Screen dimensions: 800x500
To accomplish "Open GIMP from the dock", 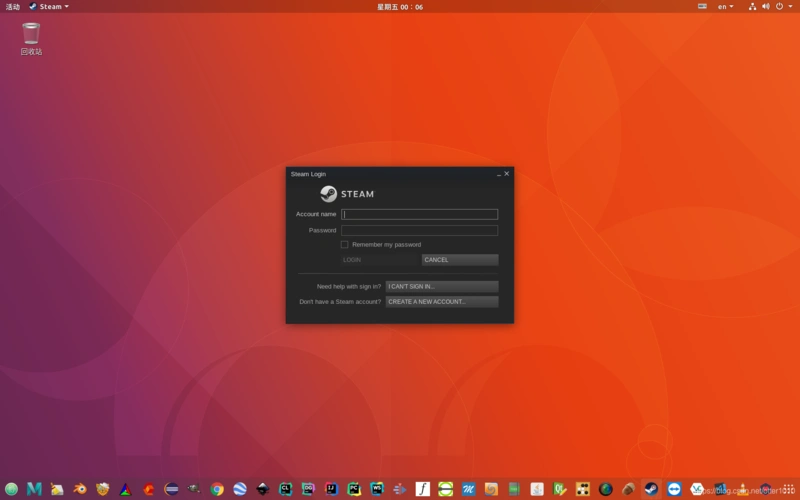I will coord(194,489).
